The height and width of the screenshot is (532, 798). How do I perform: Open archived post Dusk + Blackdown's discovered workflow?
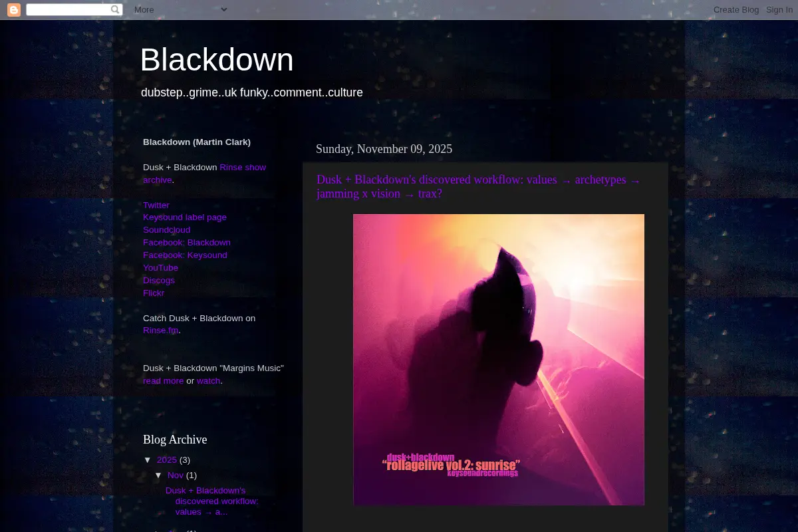[211, 501]
